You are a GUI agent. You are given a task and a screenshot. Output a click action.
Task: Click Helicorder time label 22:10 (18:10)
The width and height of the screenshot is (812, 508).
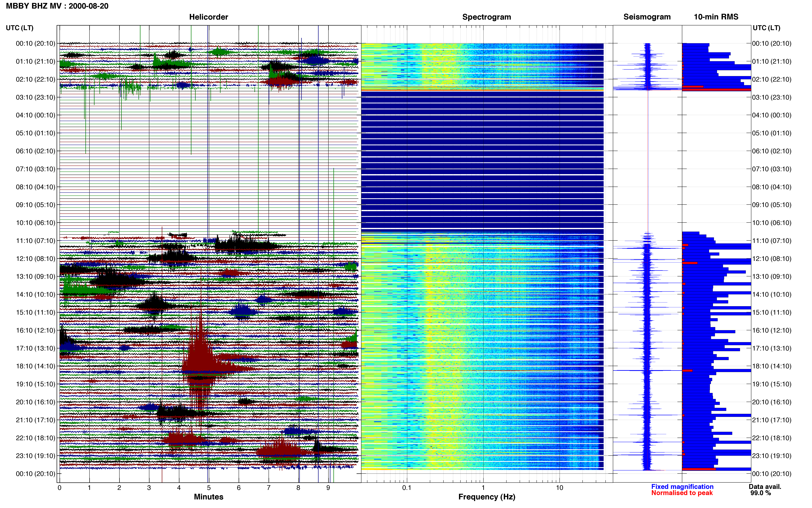(36, 438)
